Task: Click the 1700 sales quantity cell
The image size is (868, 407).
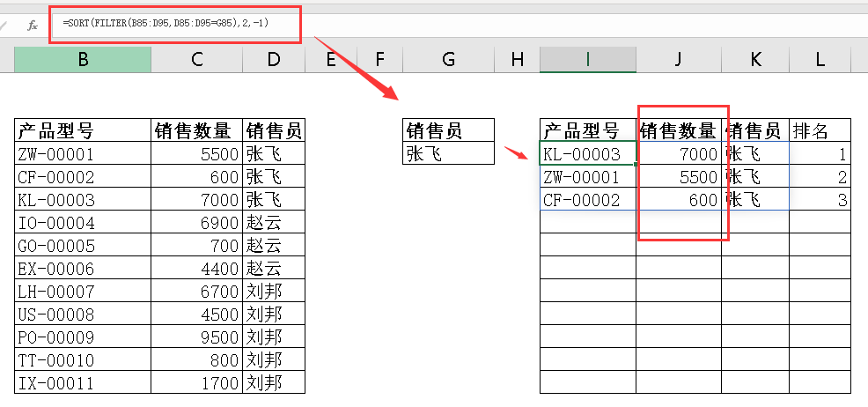Action: [197, 382]
